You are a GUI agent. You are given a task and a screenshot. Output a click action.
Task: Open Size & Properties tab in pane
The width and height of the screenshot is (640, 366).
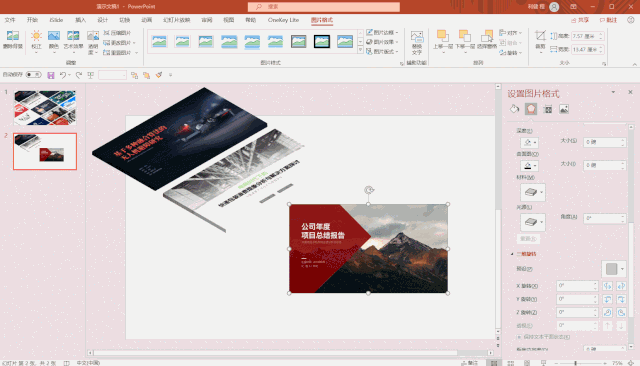pos(548,109)
